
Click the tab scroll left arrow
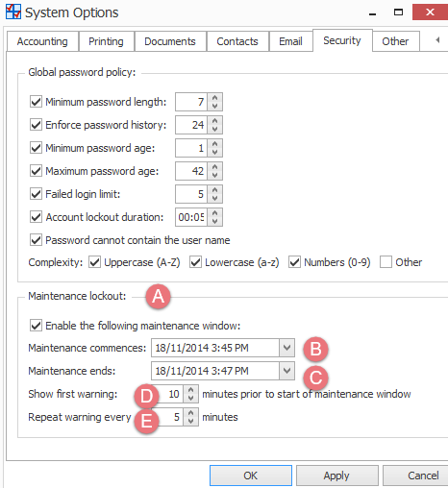click(437, 40)
